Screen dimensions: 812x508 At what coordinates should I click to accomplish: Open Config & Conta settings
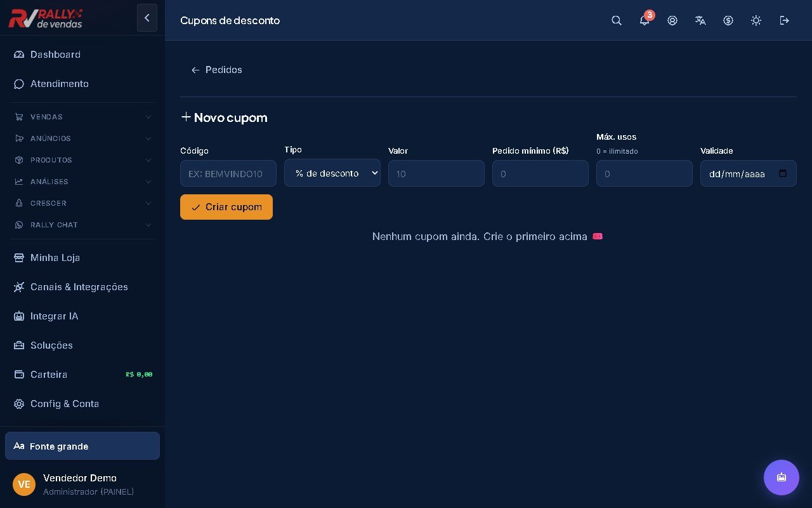(82, 404)
